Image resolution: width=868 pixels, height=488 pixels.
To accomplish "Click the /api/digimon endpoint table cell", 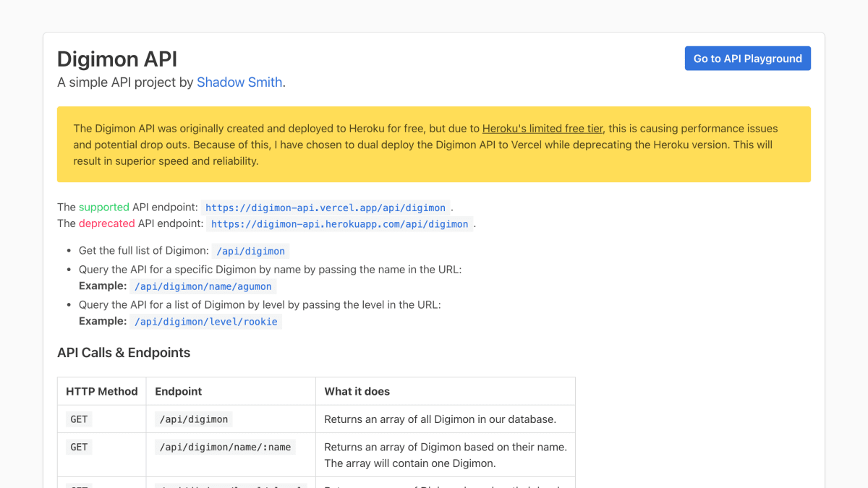I will 231,419.
